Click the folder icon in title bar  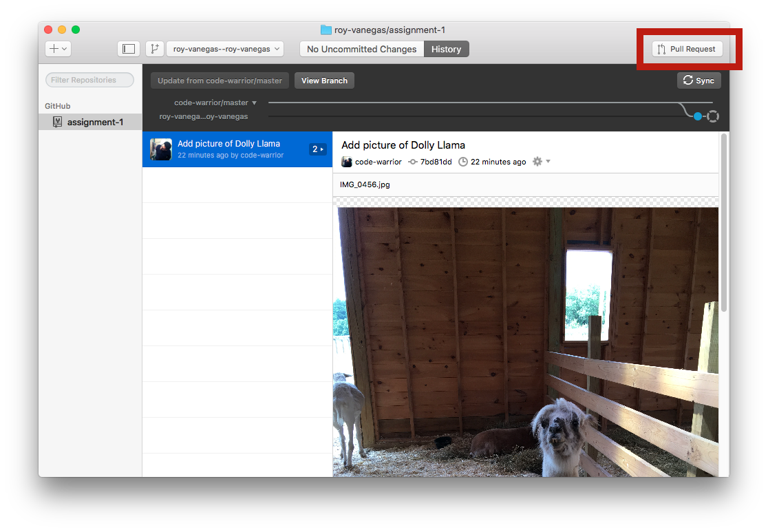point(326,30)
